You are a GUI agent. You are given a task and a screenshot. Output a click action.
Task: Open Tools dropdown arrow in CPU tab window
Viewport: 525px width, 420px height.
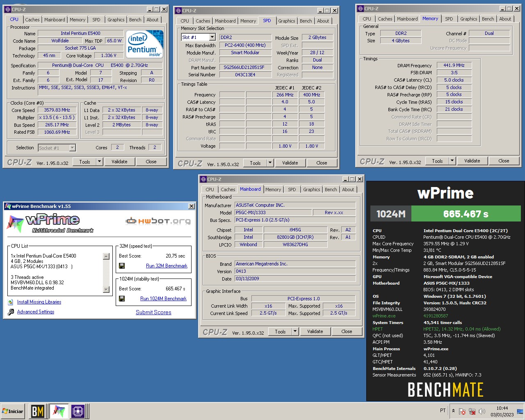pyautogui.click(x=99, y=162)
